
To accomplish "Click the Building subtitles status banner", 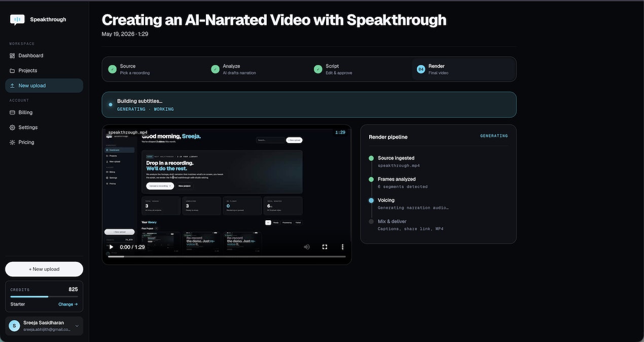I will point(309,105).
